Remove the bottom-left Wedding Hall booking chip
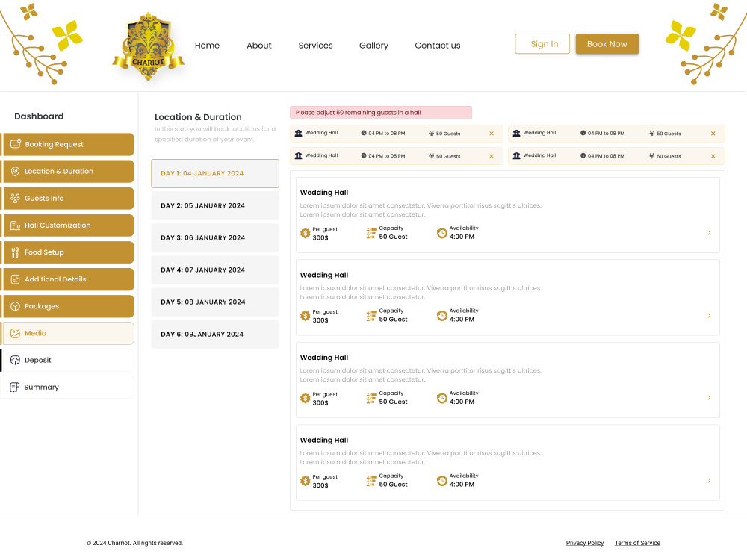747x560 pixels. pos(492,156)
